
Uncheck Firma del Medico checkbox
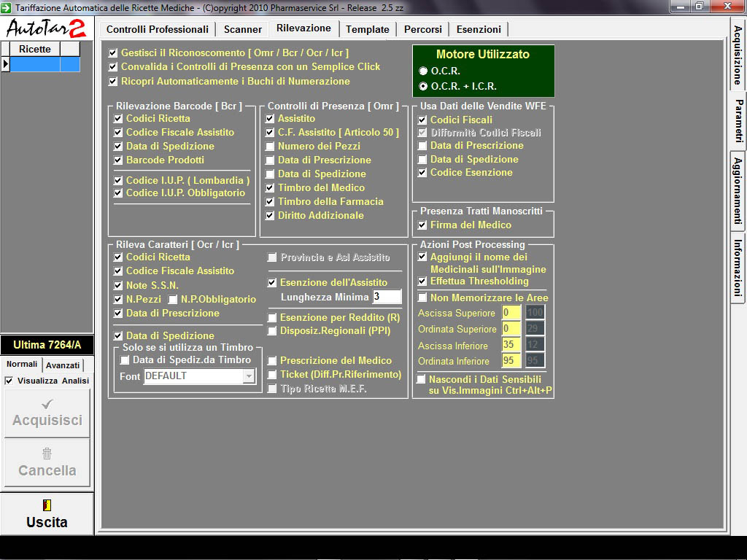pyautogui.click(x=423, y=225)
